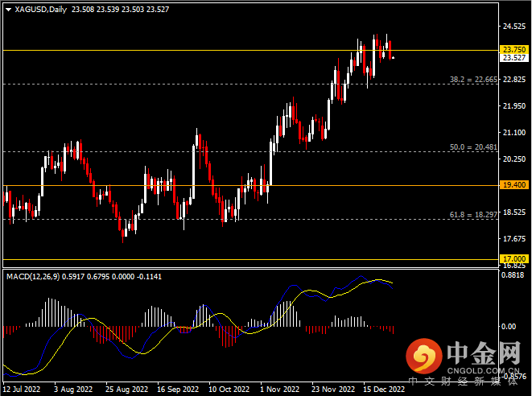The width and height of the screenshot is (532, 396).
Task: Click the 24.525 value on price axis
Action: pyautogui.click(x=513, y=27)
